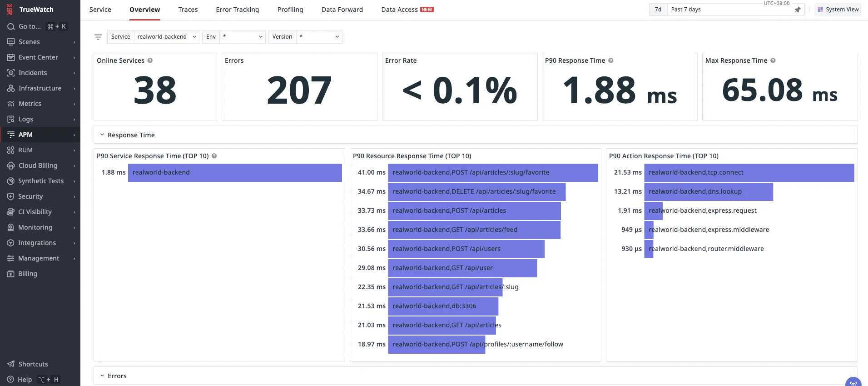The height and width of the screenshot is (386, 868).
Task: Open the Data Access tab
Action: (x=407, y=10)
